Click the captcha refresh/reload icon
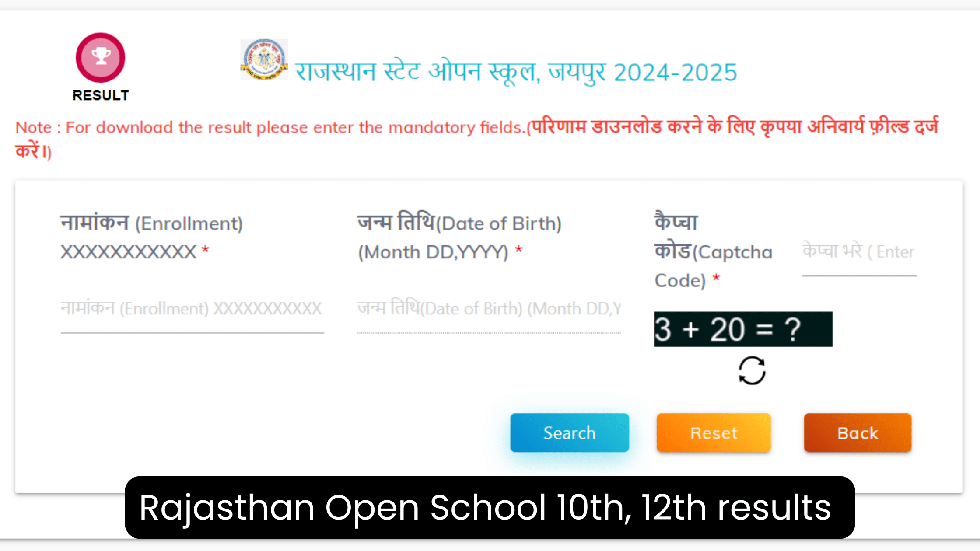The height and width of the screenshot is (551, 980). coord(752,370)
